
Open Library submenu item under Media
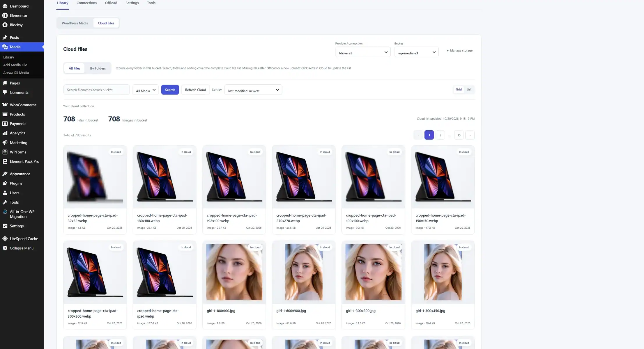tap(8, 57)
